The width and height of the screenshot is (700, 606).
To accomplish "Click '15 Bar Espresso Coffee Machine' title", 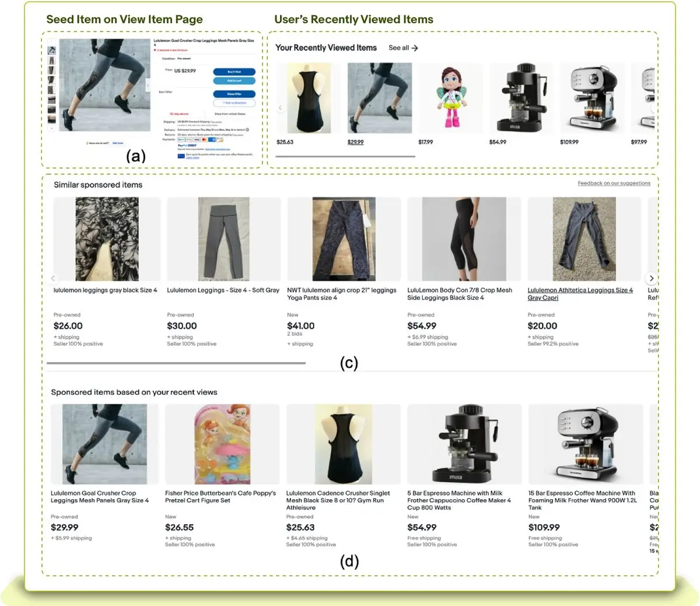I will pyautogui.click(x=582, y=500).
